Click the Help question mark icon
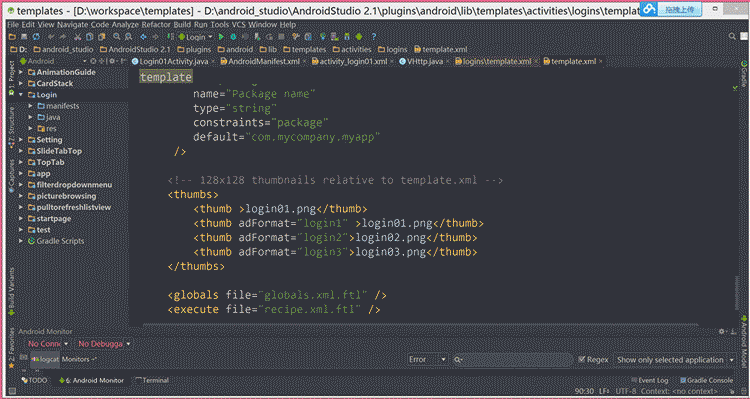 (374, 36)
